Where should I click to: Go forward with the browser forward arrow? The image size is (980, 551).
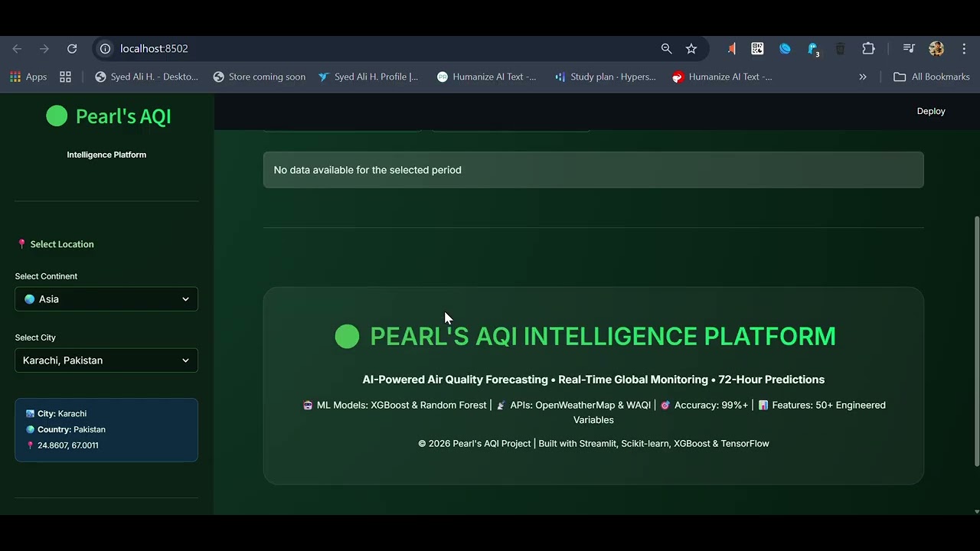click(x=44, y=48)
